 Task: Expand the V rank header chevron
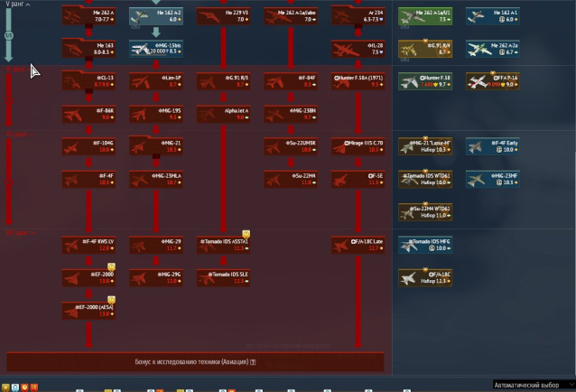29,5
